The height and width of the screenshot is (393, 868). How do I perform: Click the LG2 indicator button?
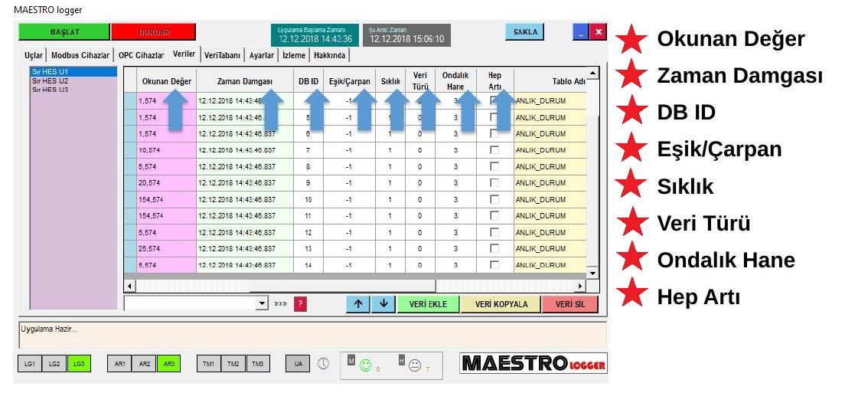pos(54,364)
